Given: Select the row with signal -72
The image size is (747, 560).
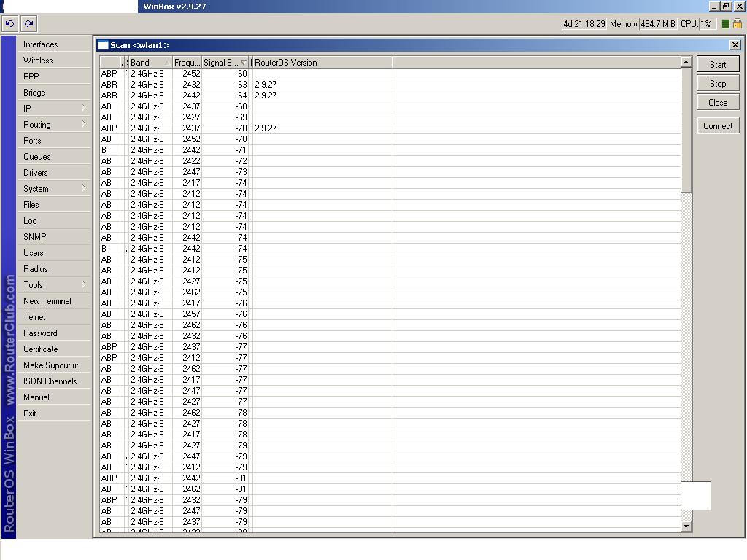Looking at the screenshot, I should tap(390, 161).
